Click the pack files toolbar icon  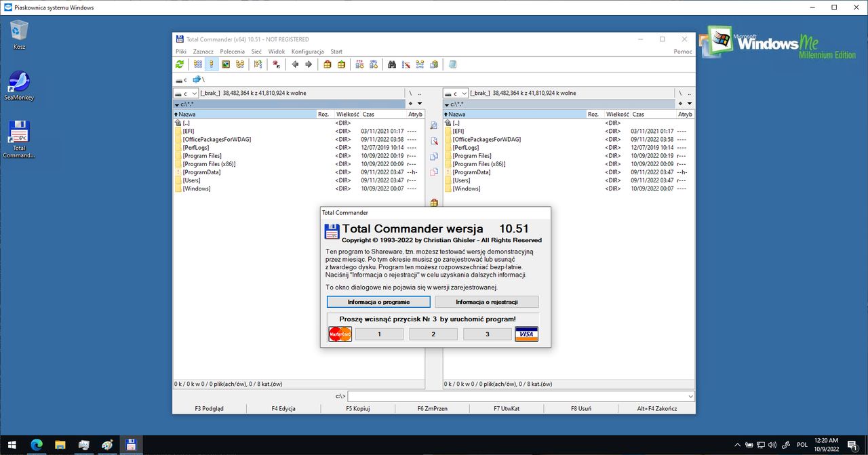point(327,64)
